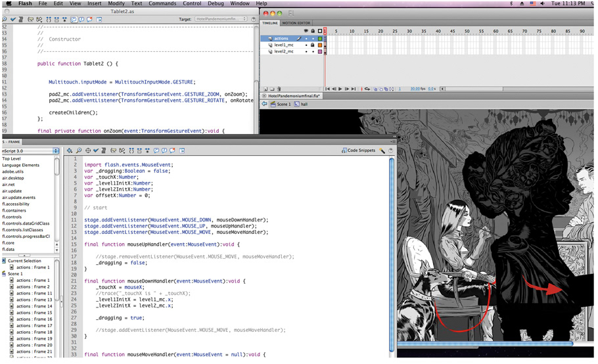
Task: Toggle visibility for all layers (eye header)
Action: 306,31
